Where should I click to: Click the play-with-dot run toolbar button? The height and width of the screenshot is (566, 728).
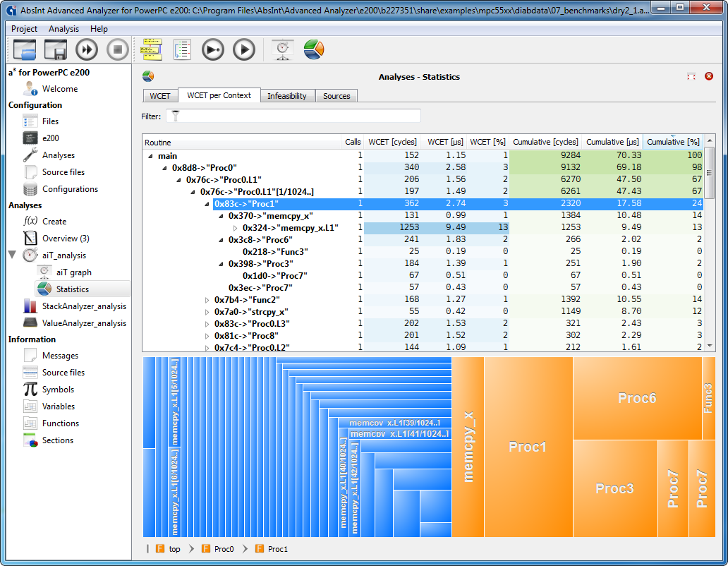pos(213,49)
